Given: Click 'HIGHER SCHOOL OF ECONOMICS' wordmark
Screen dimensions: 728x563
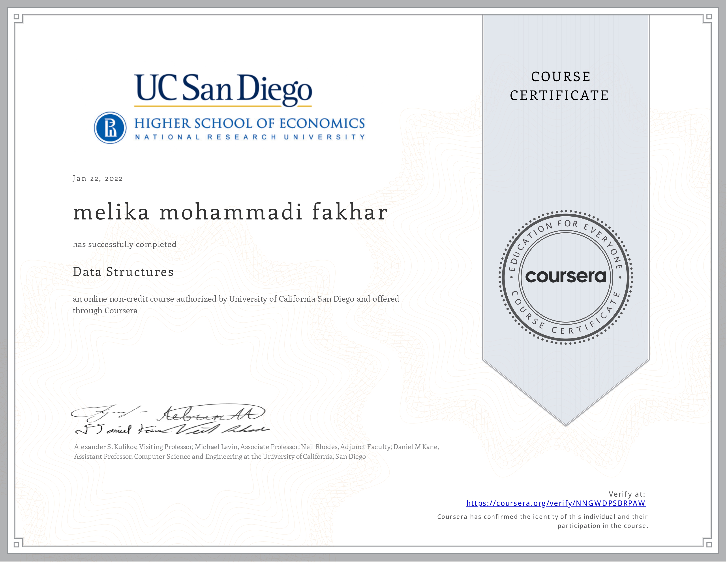Looking at the screenshot, I should pyautogui.click(x=250, y=124).
